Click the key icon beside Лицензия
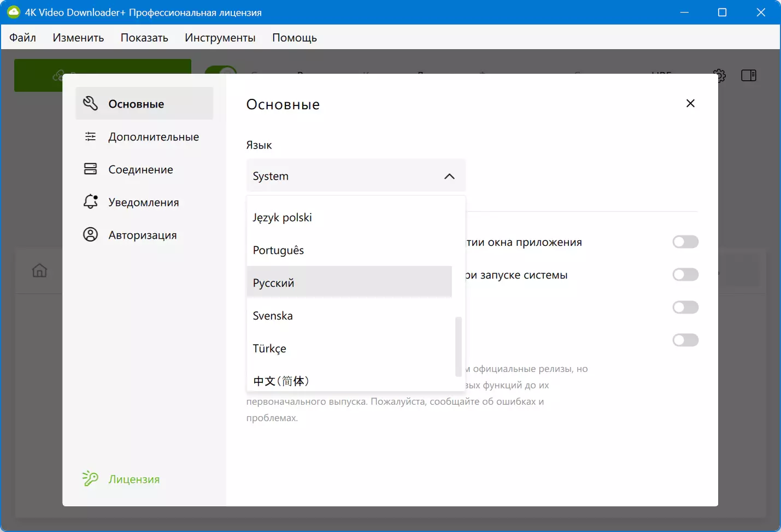This screenshot has width=781, height=532. click(x=90, y=479)
